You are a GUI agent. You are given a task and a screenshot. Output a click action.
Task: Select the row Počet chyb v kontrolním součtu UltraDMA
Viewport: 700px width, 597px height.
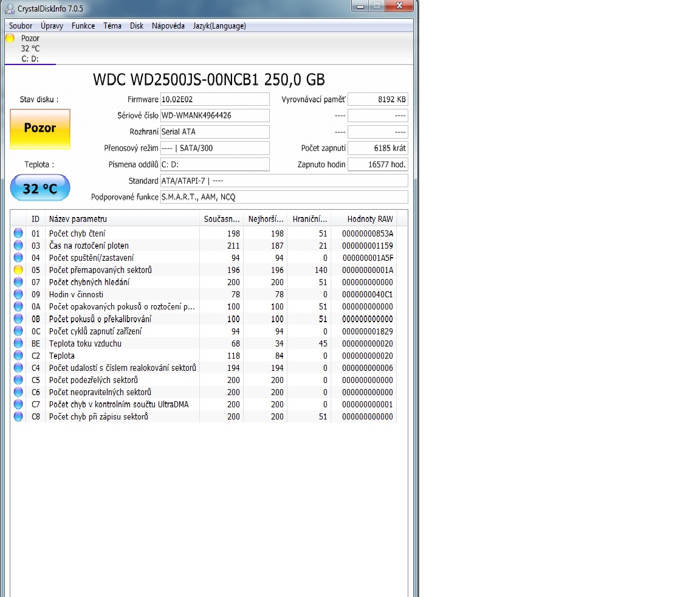pos(203,404)
